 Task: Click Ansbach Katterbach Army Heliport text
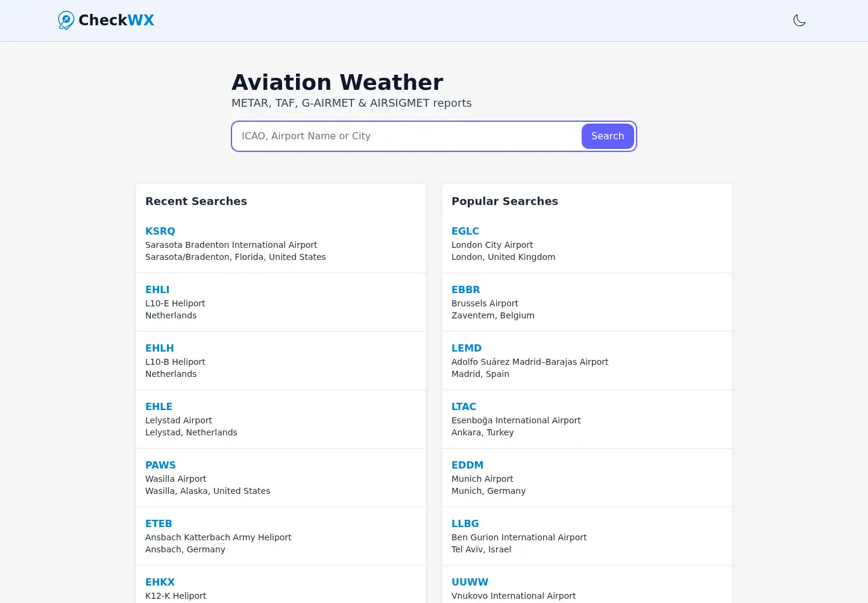(x=218, y=537)
